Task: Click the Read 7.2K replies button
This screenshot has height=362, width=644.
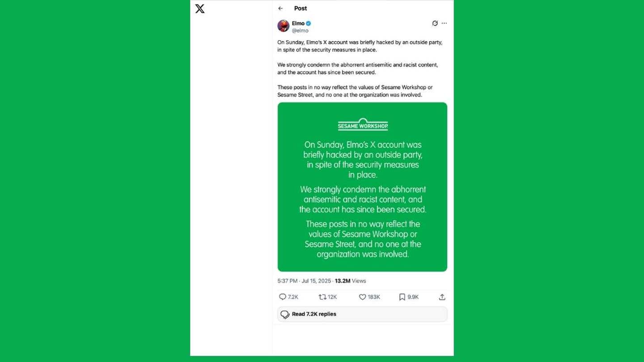Action: tap(362, 314)
